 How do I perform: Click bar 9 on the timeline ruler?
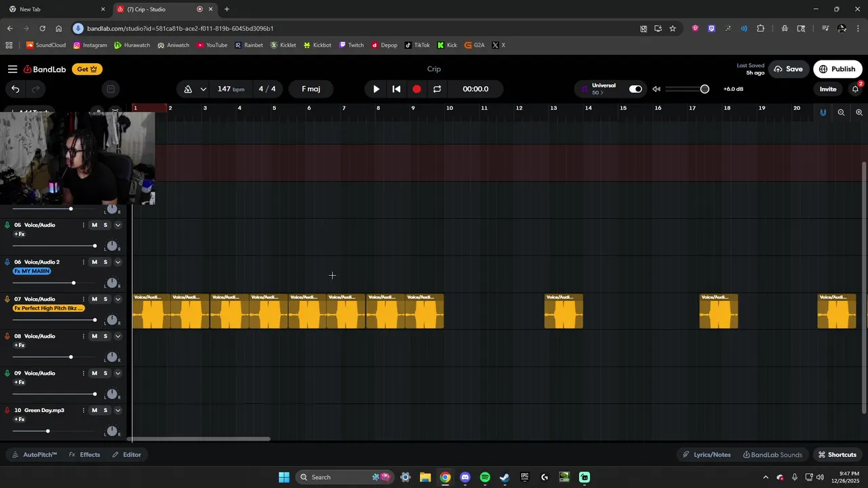pyautogui.click(x=413, y=108)
